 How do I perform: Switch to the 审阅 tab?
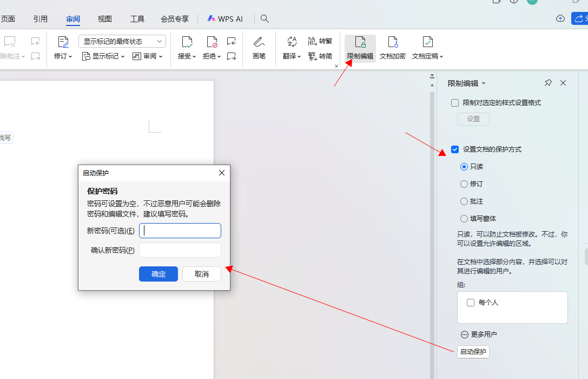click(x=72, y=19)
